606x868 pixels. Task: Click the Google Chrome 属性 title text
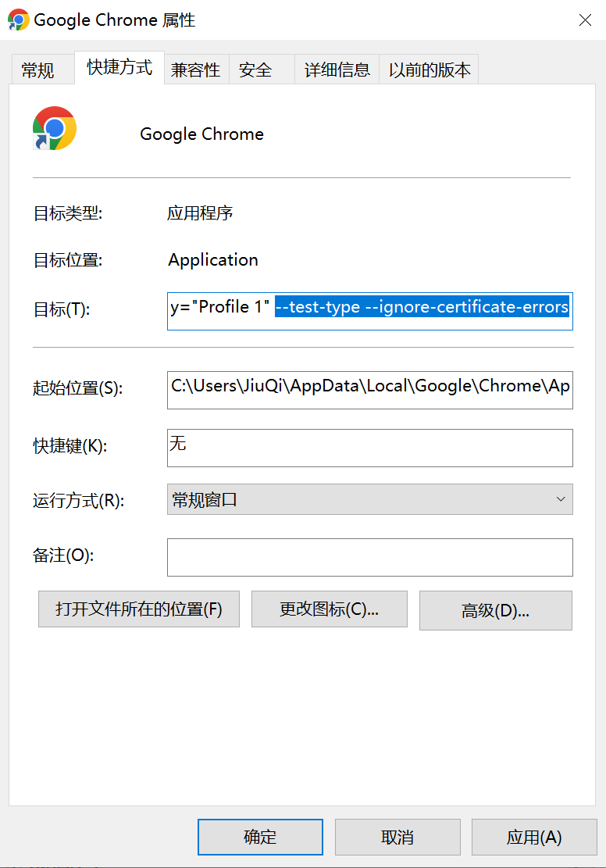(115, 20)
